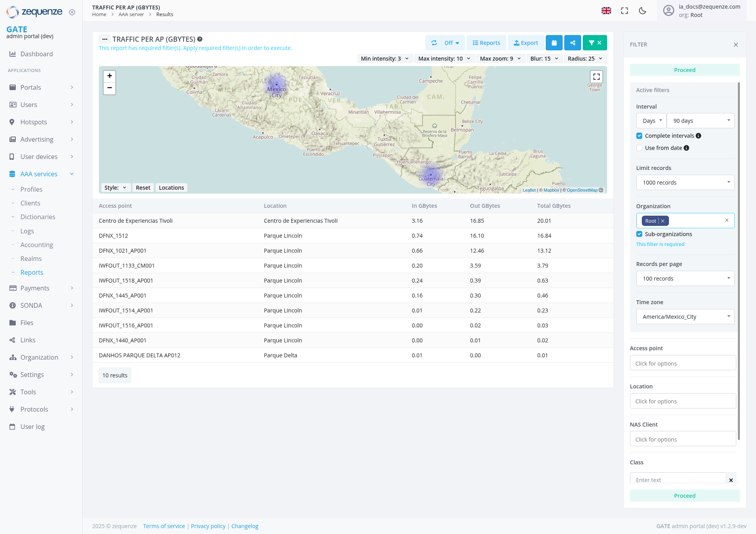Open Logs submenu item

27,231
